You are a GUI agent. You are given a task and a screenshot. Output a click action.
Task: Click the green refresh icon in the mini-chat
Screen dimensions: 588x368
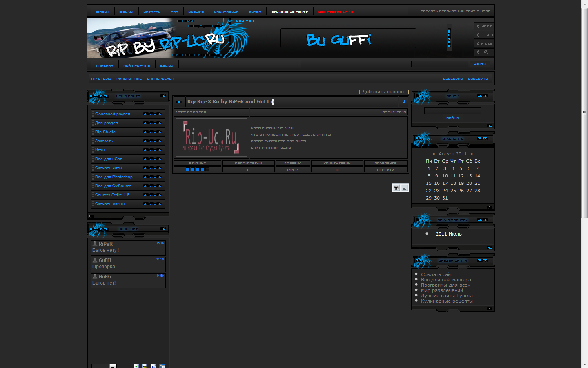tap(136, 366)
